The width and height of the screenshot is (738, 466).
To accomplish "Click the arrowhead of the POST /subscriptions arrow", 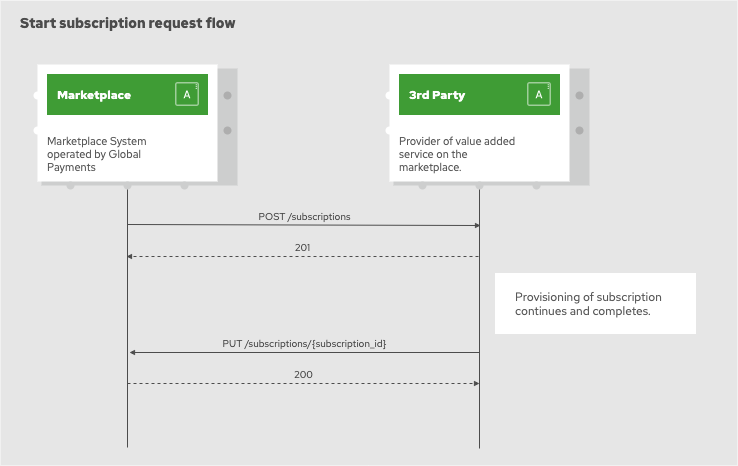I will (x=476, y=226).
